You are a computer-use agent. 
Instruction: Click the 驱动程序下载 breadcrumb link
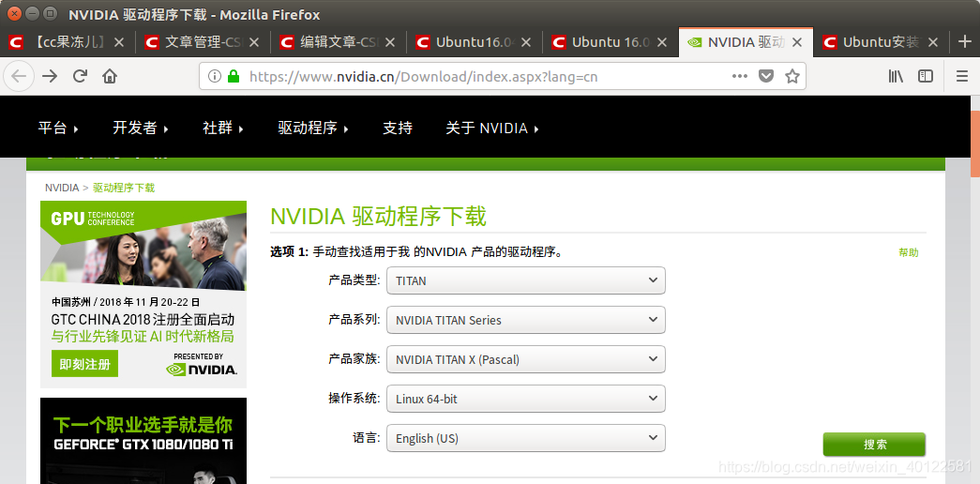coord(124,188)
